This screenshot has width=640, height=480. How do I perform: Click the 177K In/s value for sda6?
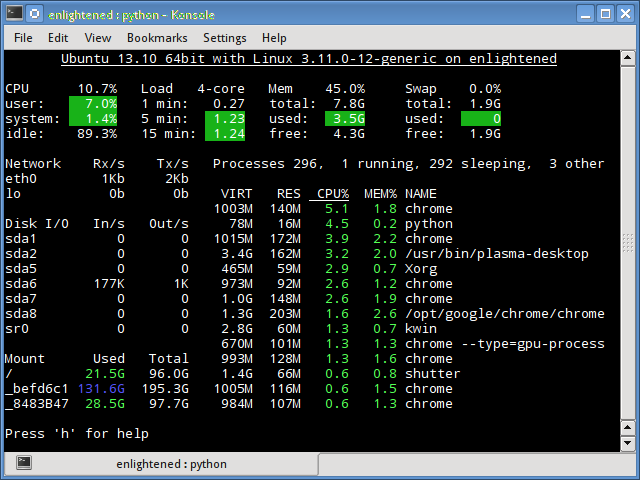pos(109,284)
